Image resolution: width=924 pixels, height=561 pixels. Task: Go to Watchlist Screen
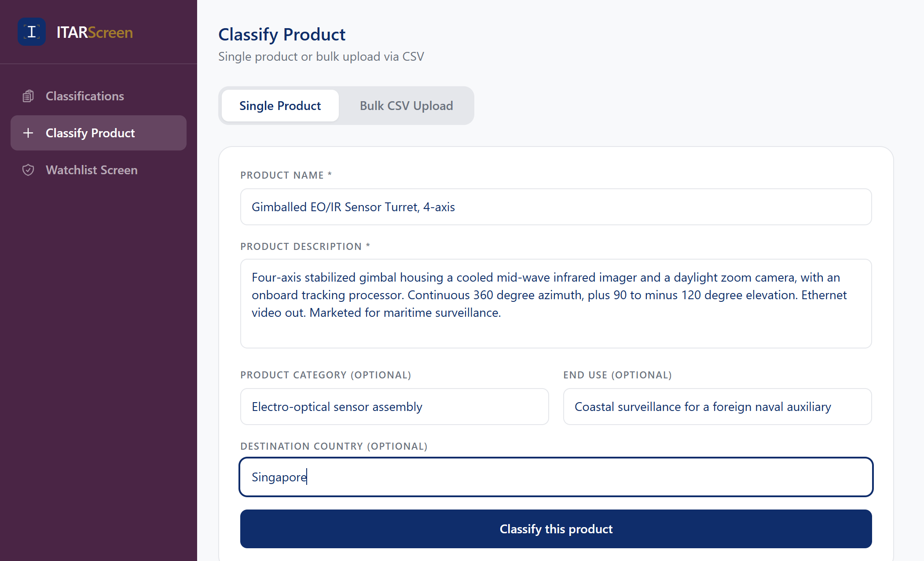coord(99,170)
